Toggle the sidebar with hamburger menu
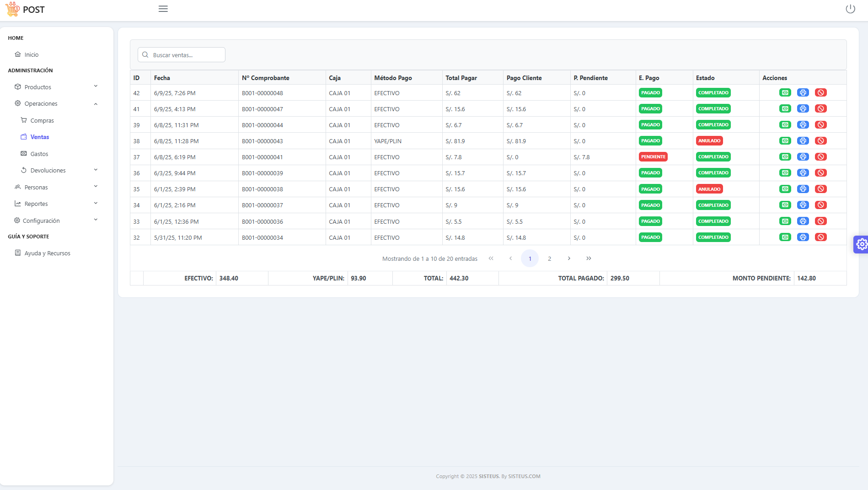Screen dimensions: 868x490 tap(163, 9)
